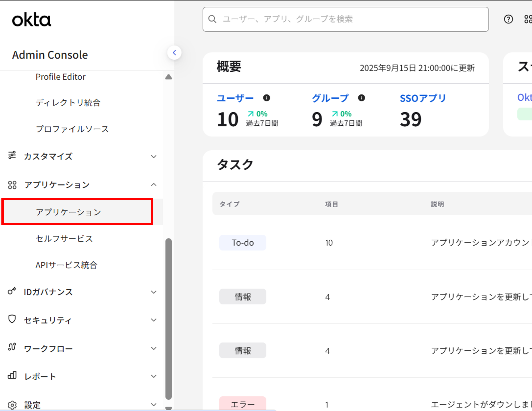Screen dimensions: 532x411
Task: Click the shield icon for セキュリティ
Action: (x=12, y=319)
